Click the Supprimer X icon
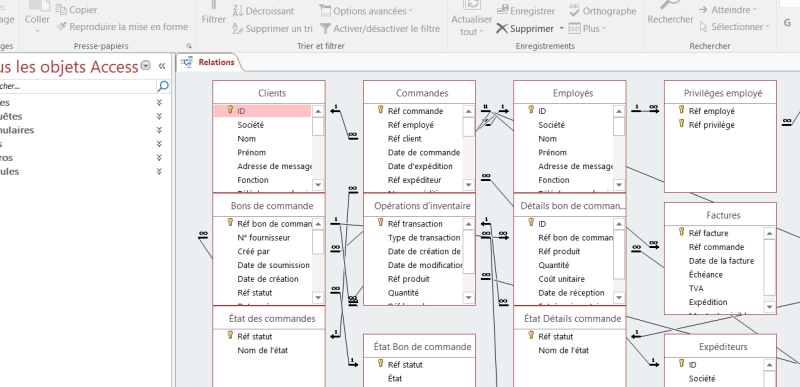The image size is (800, 387). [502, 29]
